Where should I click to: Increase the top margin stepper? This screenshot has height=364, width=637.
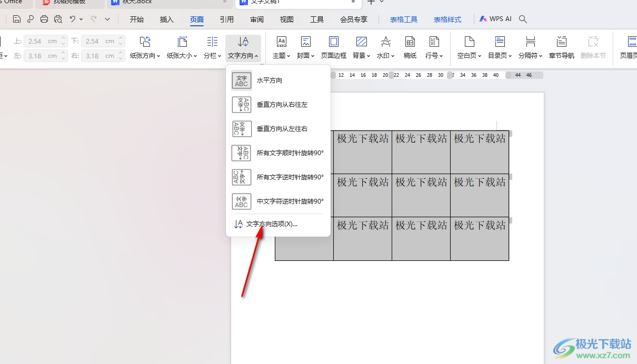click(x=63, y=38)
